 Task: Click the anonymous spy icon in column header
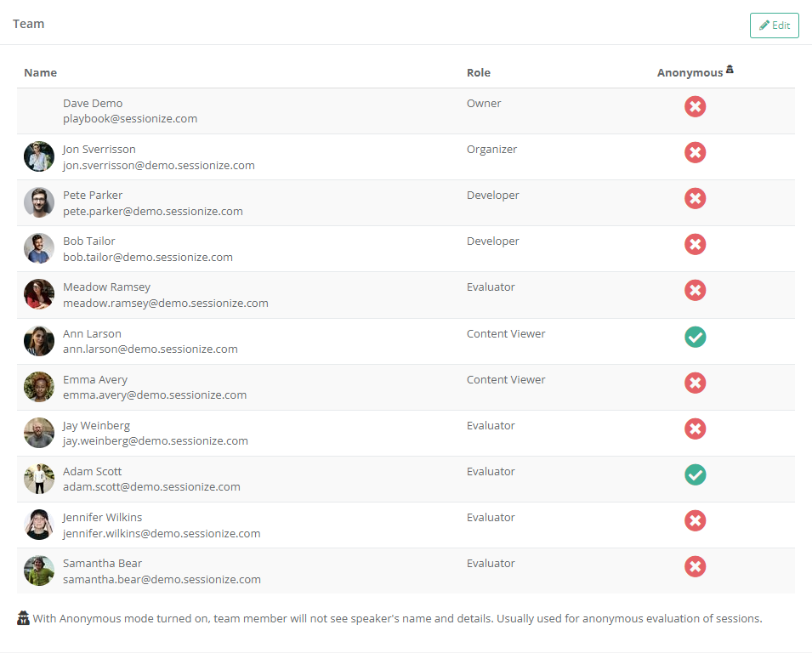tap(730, 71)
